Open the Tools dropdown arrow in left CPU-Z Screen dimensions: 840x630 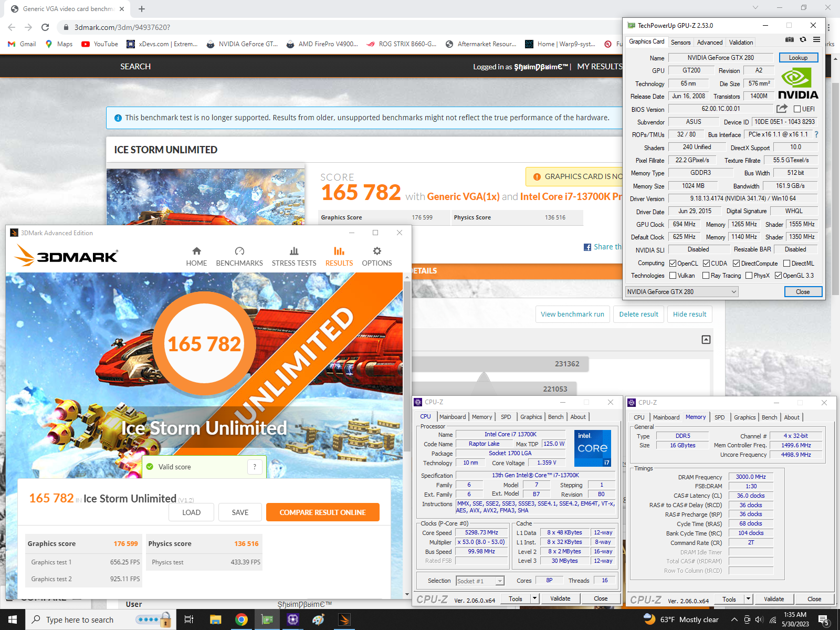point(534,598)
